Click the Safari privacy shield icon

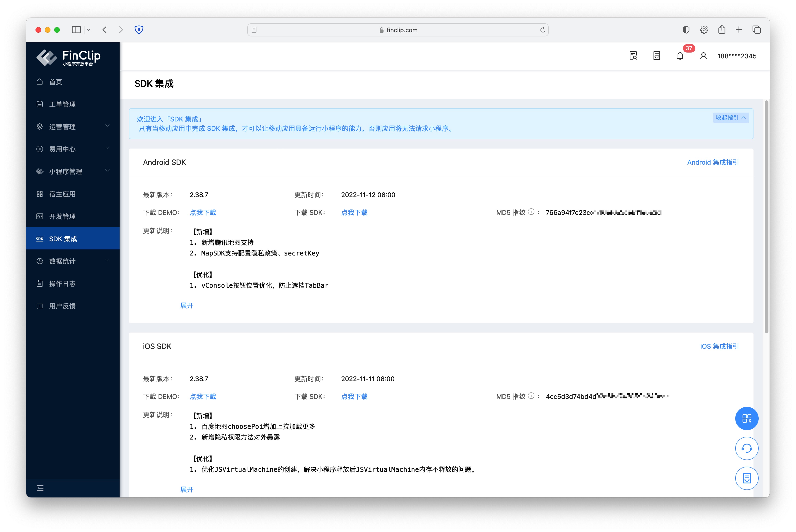pos(139,30)
